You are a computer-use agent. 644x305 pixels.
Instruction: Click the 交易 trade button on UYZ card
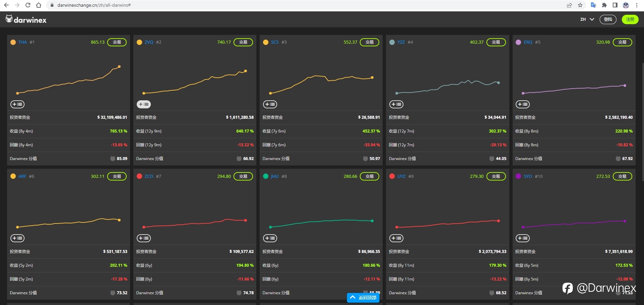pyautogui.click(x=496, y=176)
